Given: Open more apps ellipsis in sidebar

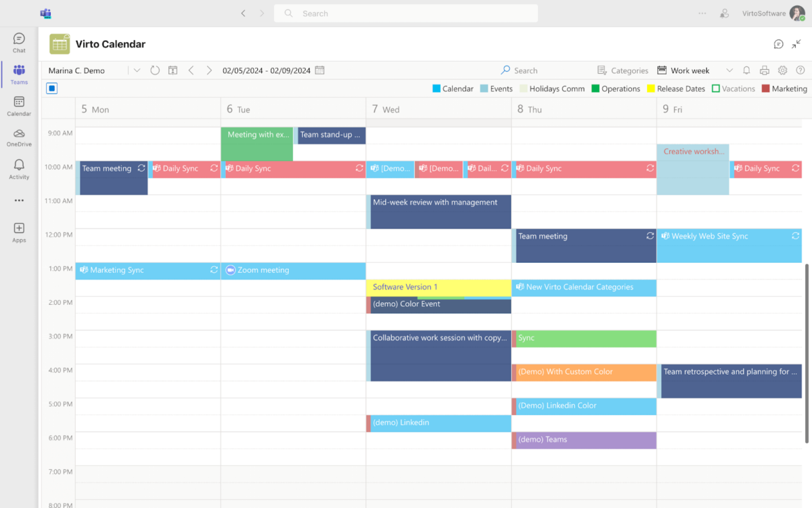Looking at the screenshot, I should click(19, 200).
